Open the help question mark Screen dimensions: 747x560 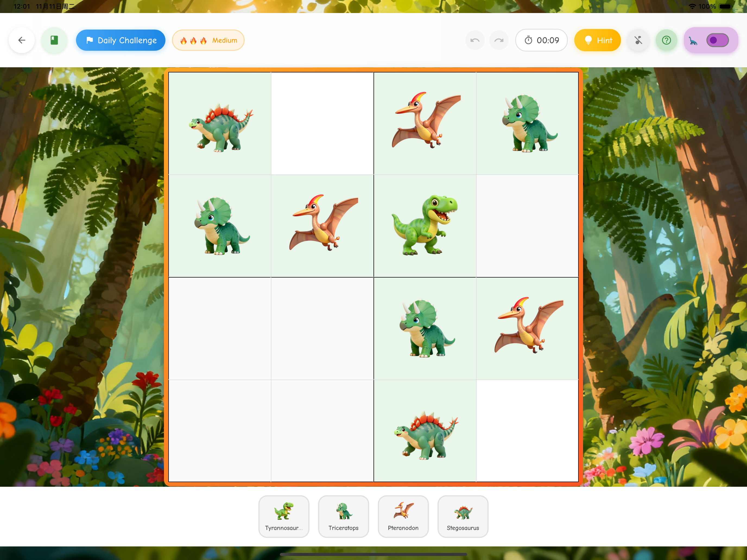click(666, 40)
